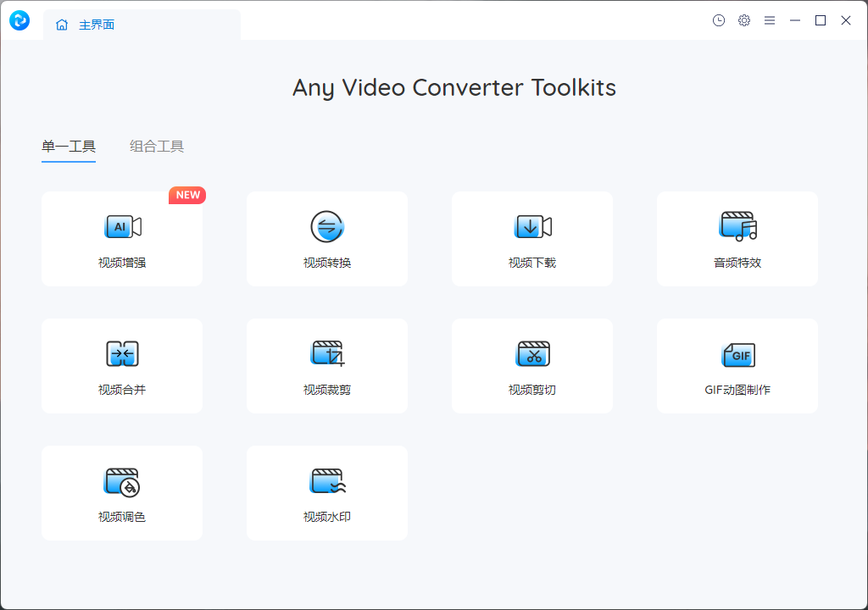Open the 视频剪切 scissors icon
Screen dimensions: 868x610
pyautogui.click(x=532, y=353)
